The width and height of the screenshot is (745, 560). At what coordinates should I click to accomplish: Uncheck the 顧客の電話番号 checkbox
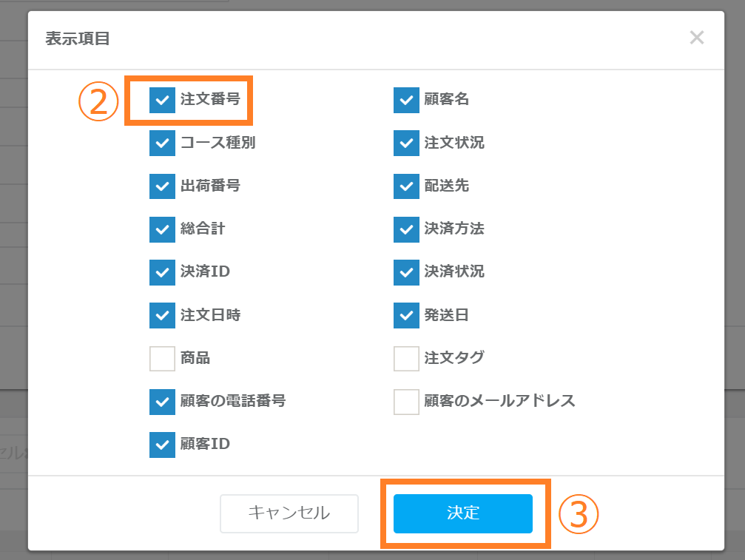click(162, 402)
